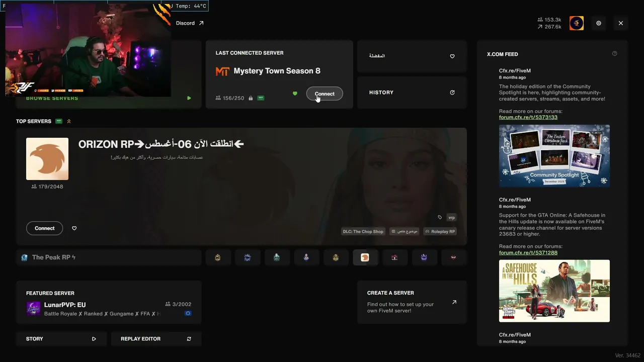
Task: Select the second server icon in the carousel
Action: coord(248,257)
